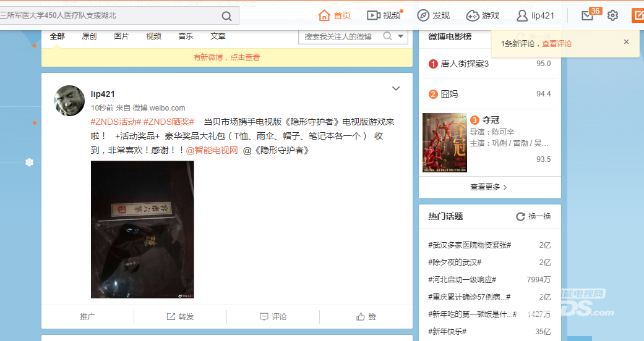Close the 1条新评论 notification
Screen dimensions: 644x341
click(626, 42)
